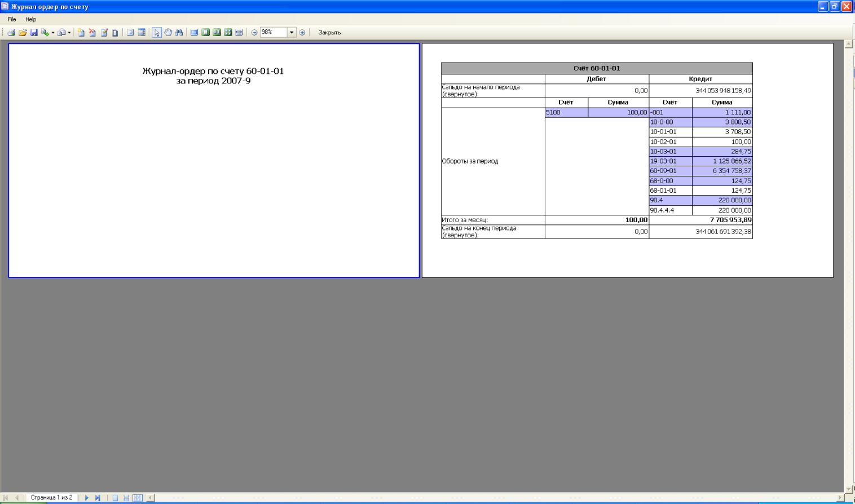
Task: Click the amount 1 125 866,52
Action: click(722, 161)
